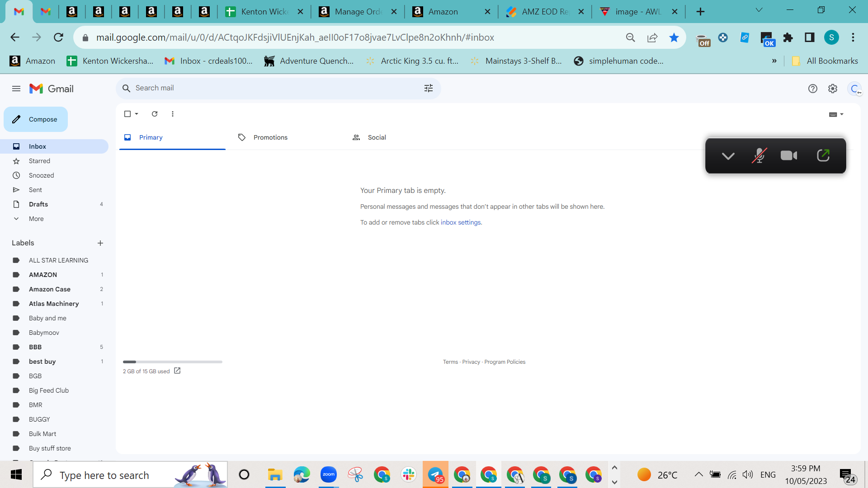Switch to the Primary tab
Viewport: 868px width, 488px height.
(172, 137)
